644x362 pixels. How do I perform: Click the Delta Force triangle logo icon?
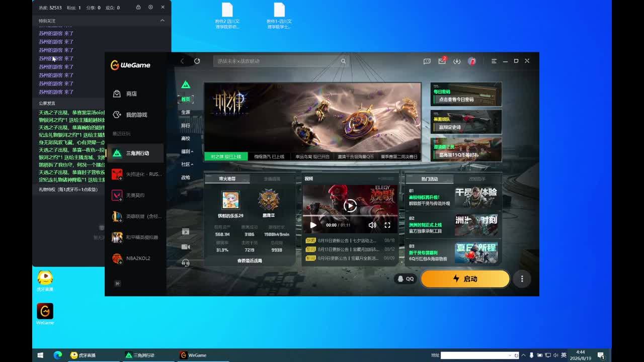[x=186, y=84]
